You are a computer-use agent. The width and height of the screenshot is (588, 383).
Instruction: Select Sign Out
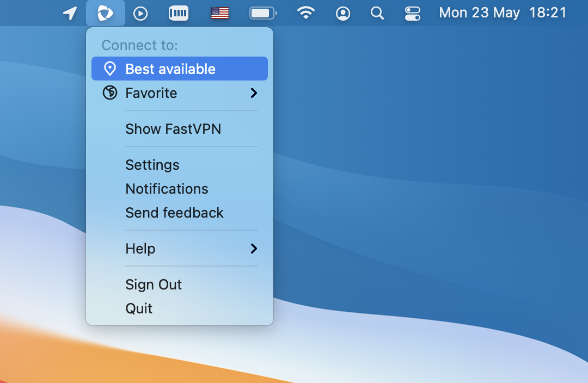click(x=180, y=285)
